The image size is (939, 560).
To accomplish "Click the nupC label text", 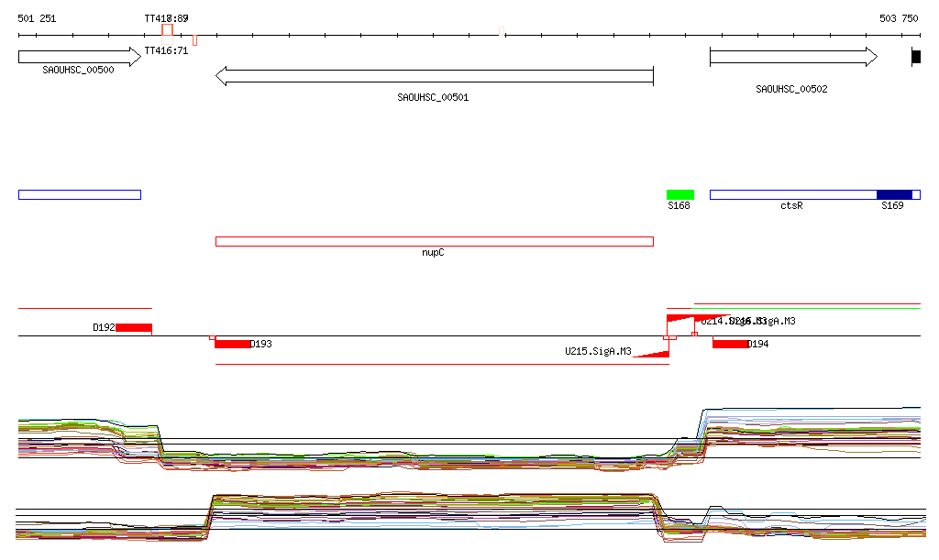I will 433,252.
